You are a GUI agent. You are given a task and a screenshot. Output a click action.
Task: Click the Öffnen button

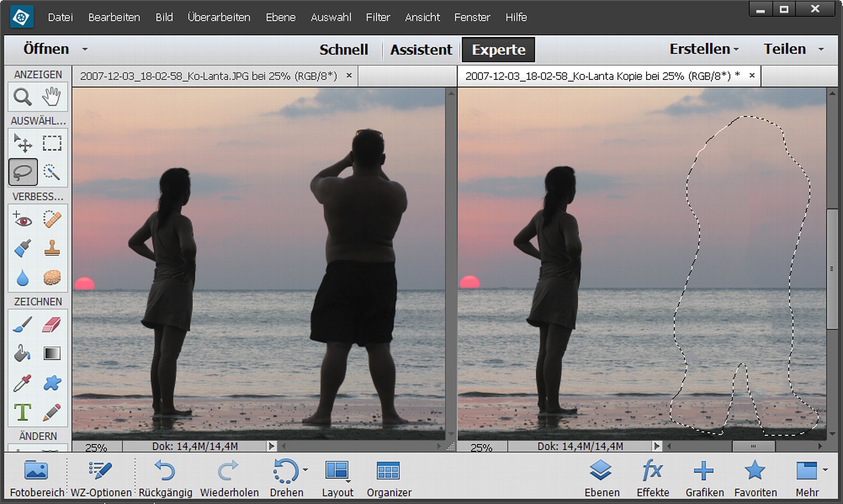pos(46,49)
